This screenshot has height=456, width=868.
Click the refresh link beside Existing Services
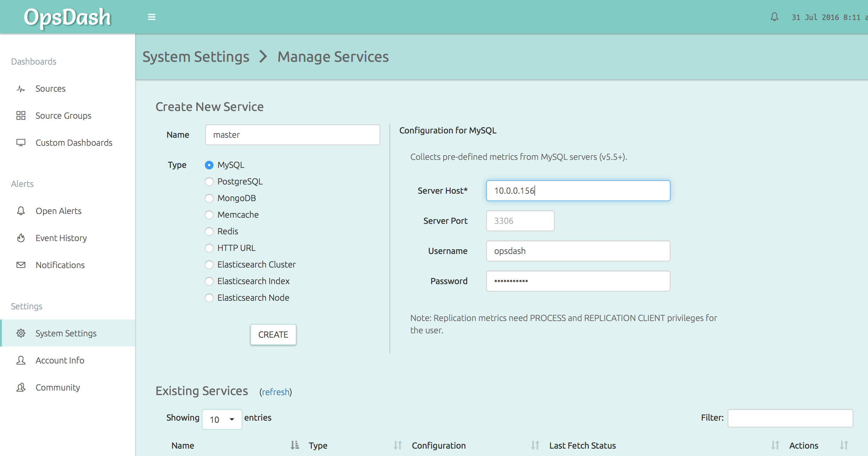276,392
